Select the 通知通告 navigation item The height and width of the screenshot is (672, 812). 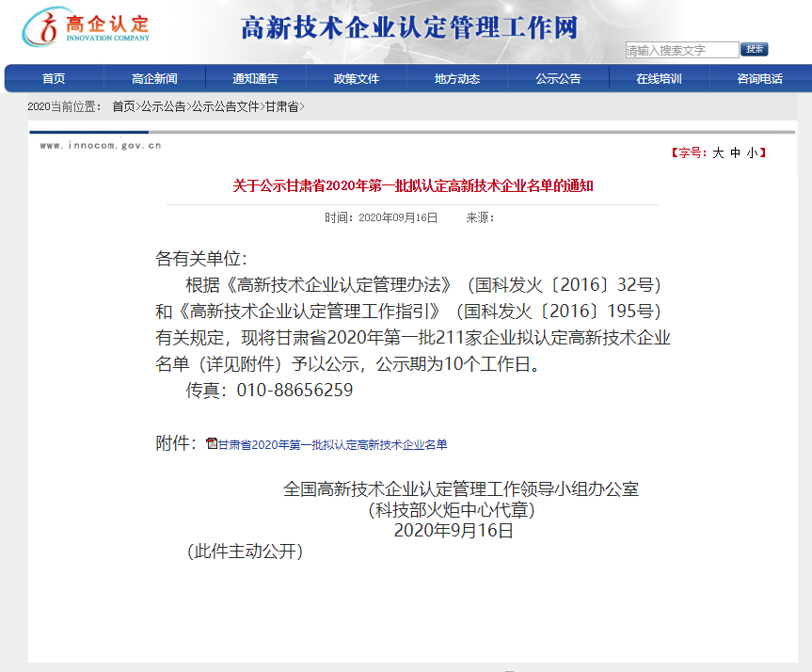coord(255,79)
